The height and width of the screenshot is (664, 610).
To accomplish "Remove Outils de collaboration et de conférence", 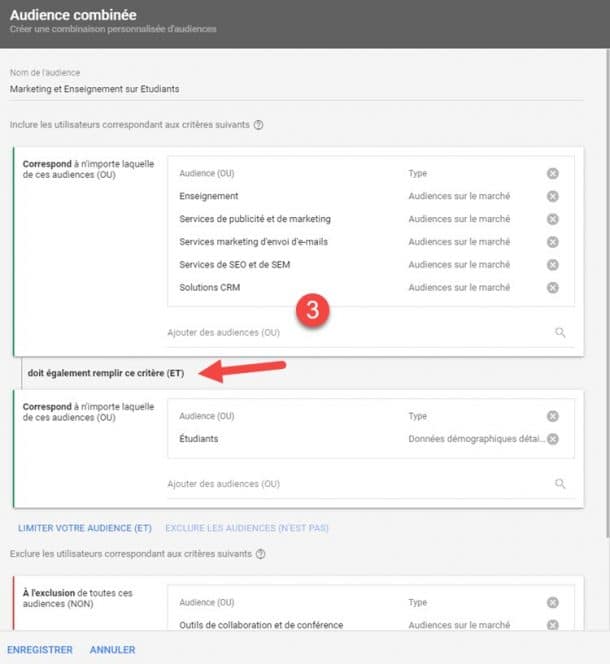I will 552,625.
